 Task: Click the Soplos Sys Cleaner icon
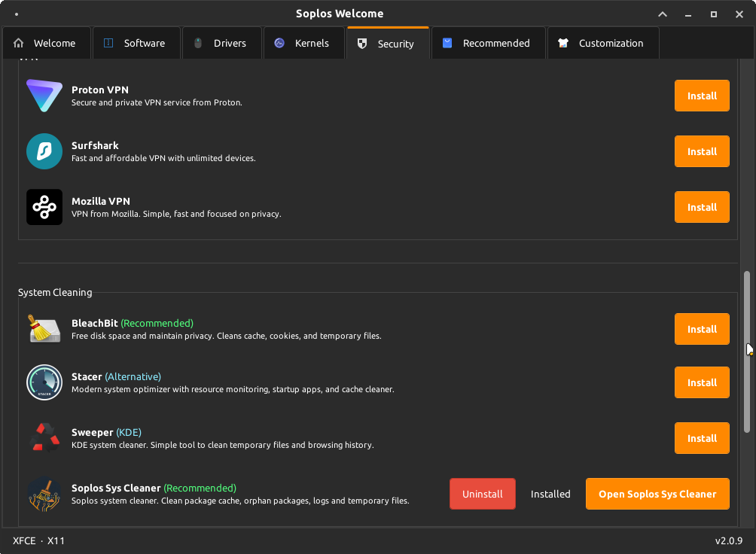[44, 494]
